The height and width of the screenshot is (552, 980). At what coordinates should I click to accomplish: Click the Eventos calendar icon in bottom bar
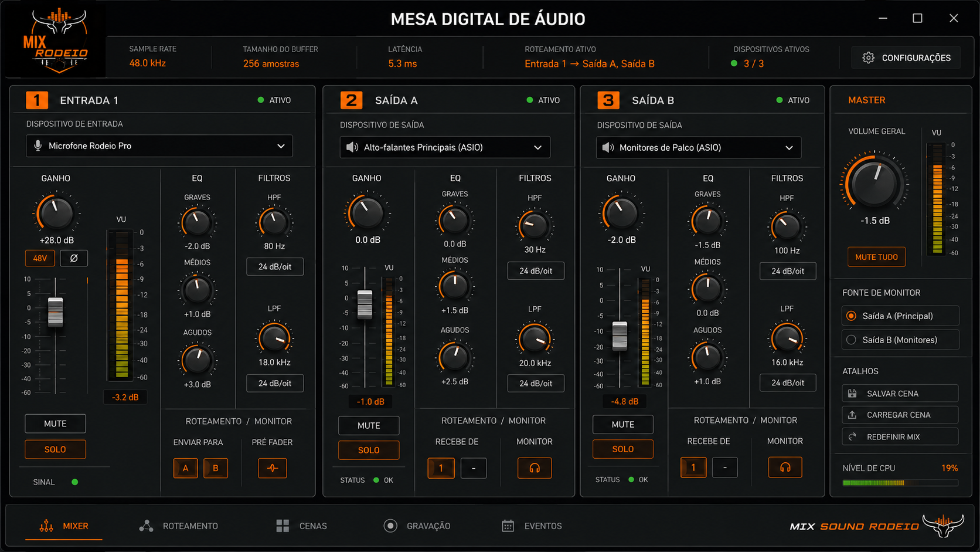pos(508,526)
